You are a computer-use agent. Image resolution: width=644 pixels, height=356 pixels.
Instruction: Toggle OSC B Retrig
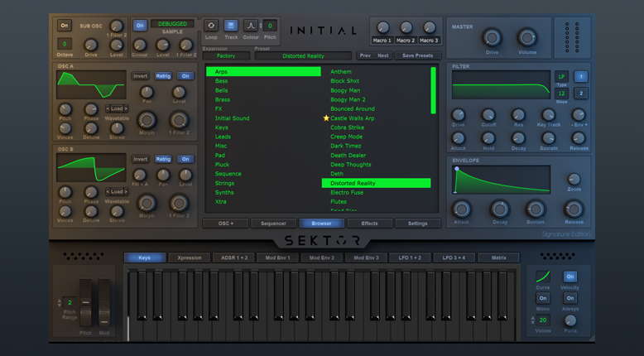[163, 159]
